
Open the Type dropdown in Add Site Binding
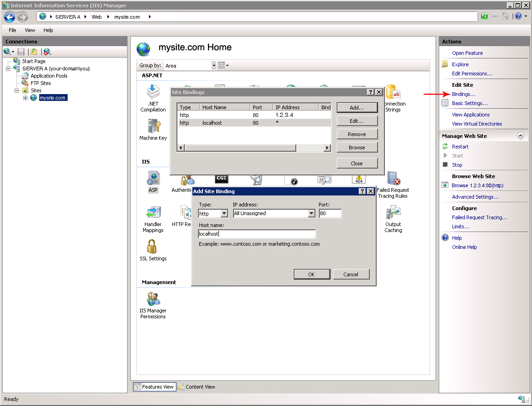[224, 214]
